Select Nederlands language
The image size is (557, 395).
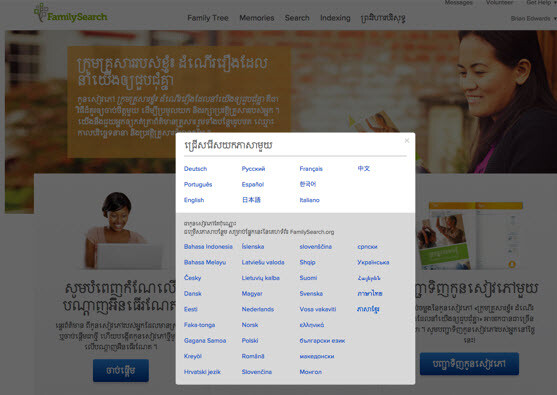[258, 309]
